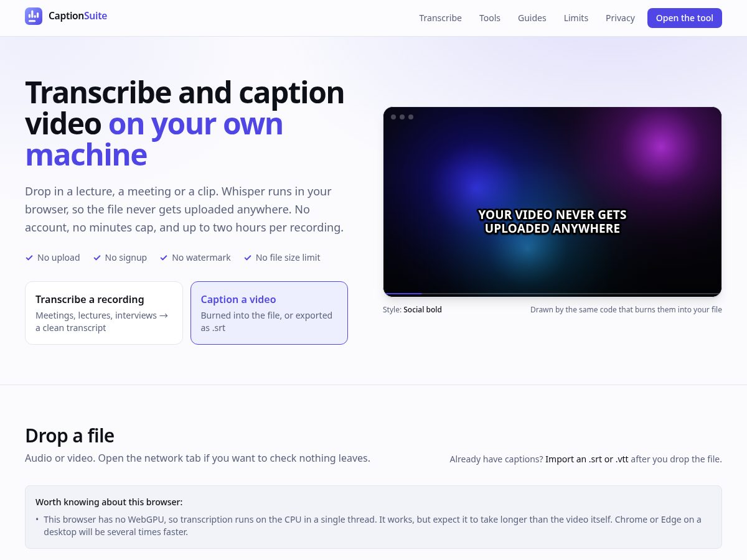Click the video preview thumbnail
Image resolution: width=747 pixels, height=560 pixels.
click(552, 202)
